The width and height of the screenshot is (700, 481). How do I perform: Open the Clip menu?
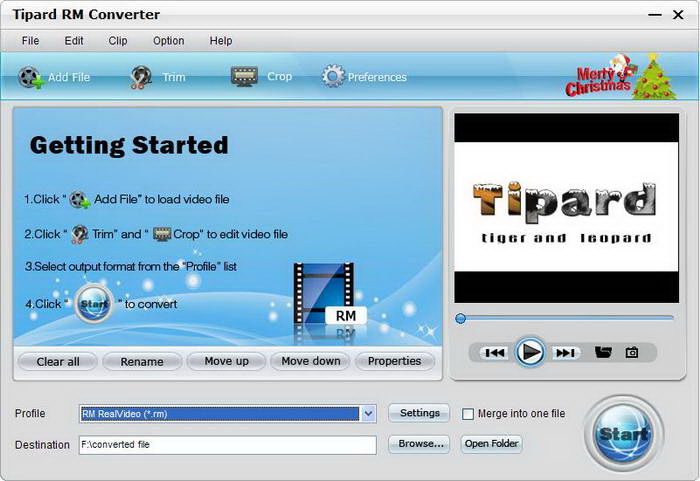point(118,41)
